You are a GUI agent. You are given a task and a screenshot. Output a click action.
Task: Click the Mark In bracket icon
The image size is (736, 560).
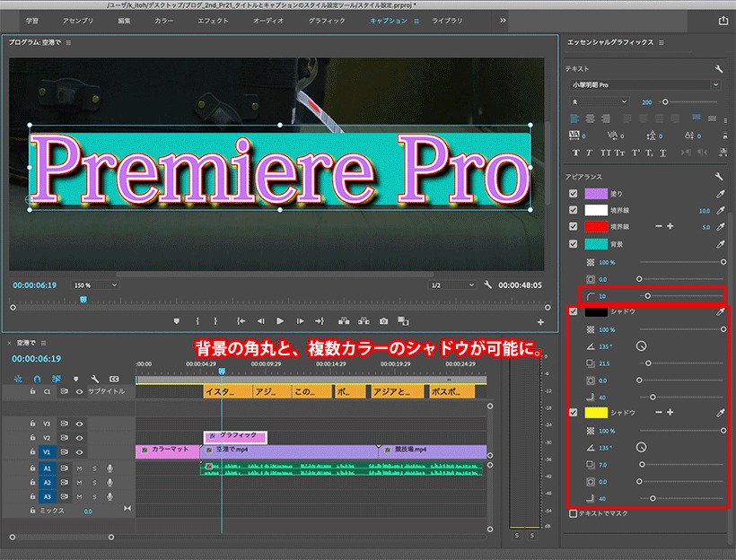tap(197, 321)
